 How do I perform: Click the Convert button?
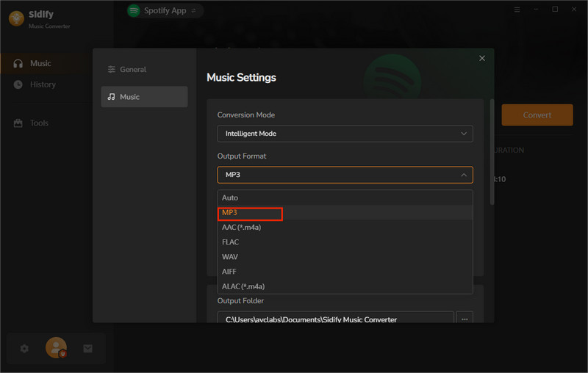click(x=537, y=115)
